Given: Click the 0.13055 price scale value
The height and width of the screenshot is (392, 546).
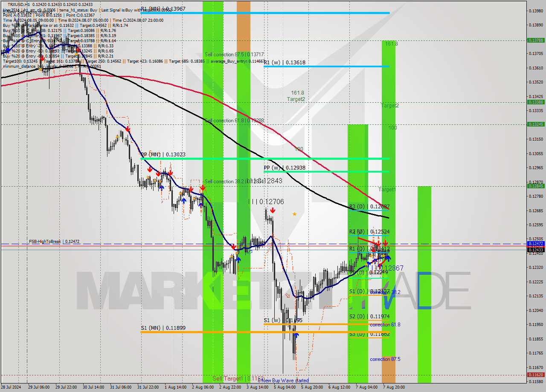Looking at the screenshot, I should point(536,153).
